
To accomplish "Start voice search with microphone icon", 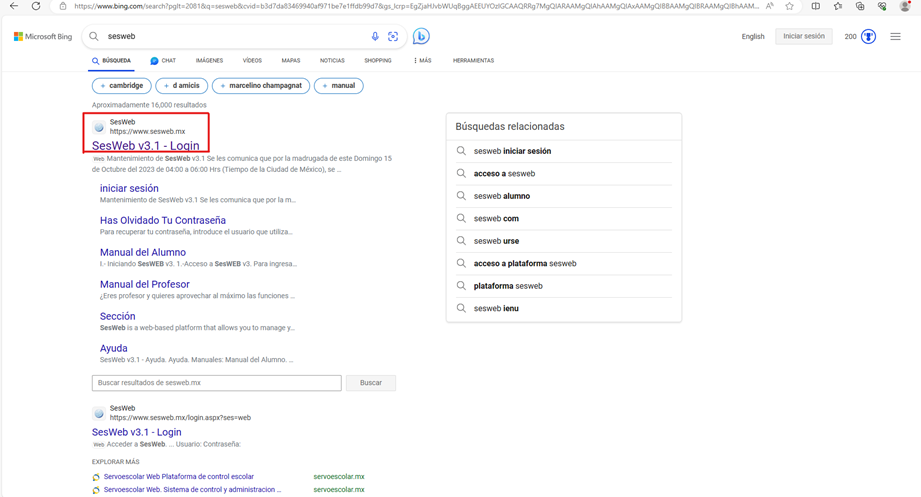I will pyautogui.click(x=375, y=36).
